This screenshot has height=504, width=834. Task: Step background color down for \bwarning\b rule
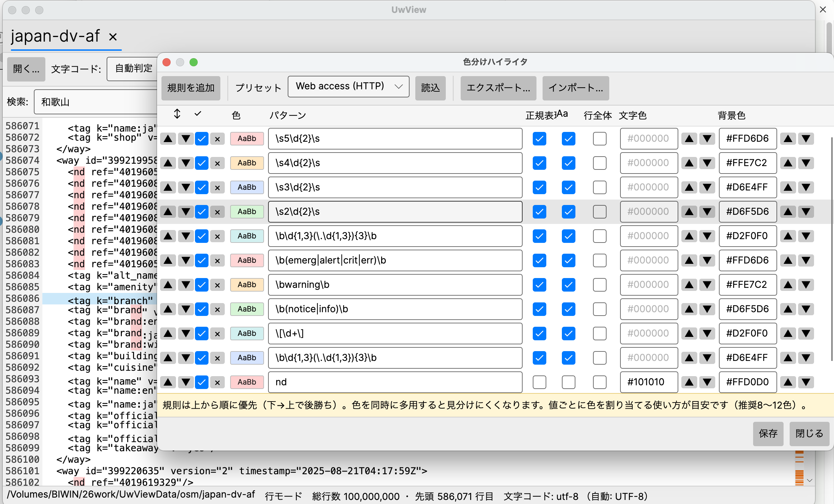tap(806, 285)
